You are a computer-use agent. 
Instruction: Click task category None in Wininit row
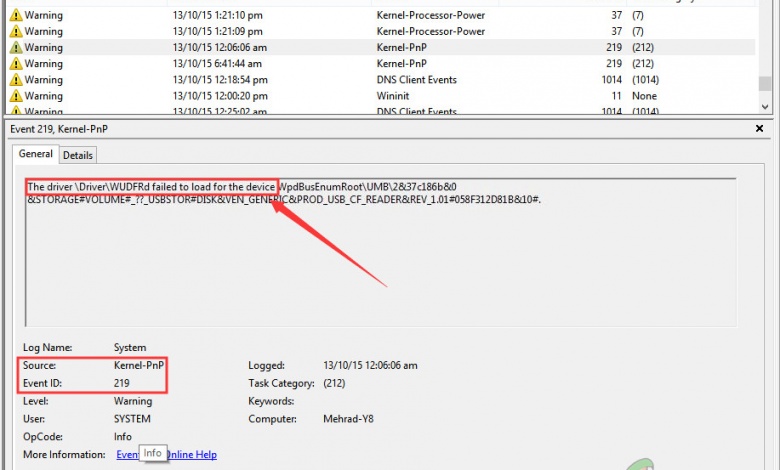pos(644,95)
